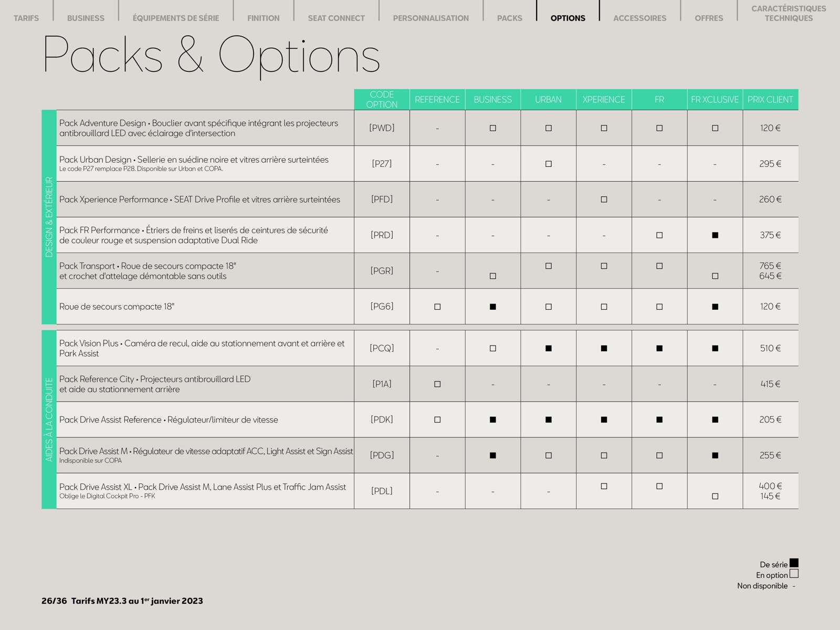Open the PACKS tab

tap(510, 18)
